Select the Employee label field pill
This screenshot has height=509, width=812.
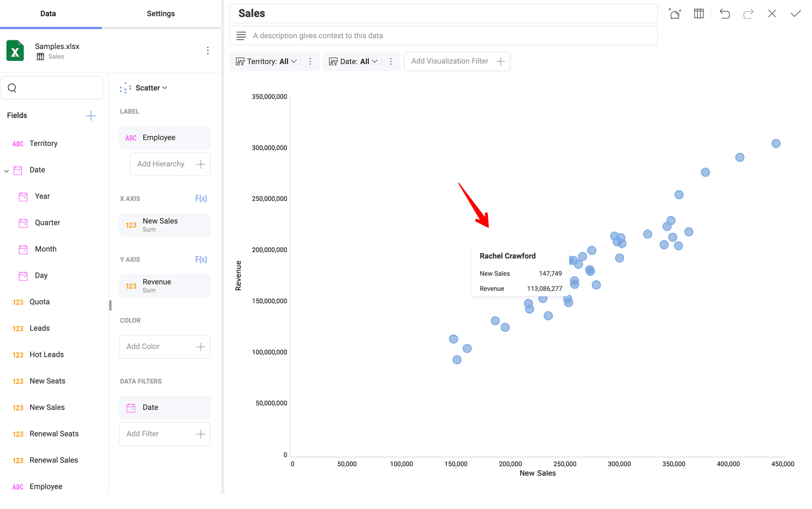click(x=165, y=138)
